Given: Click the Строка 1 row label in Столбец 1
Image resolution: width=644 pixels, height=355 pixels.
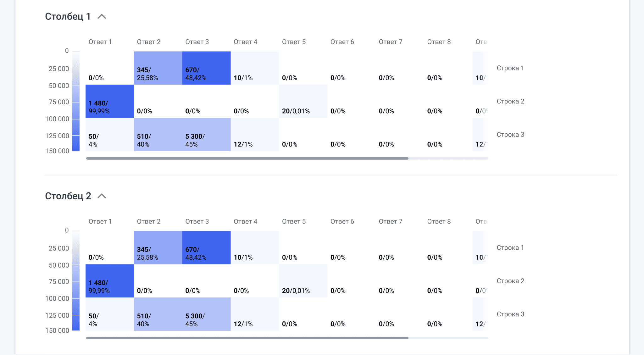Looking at the screenshot, I should [x=510, y=68].
